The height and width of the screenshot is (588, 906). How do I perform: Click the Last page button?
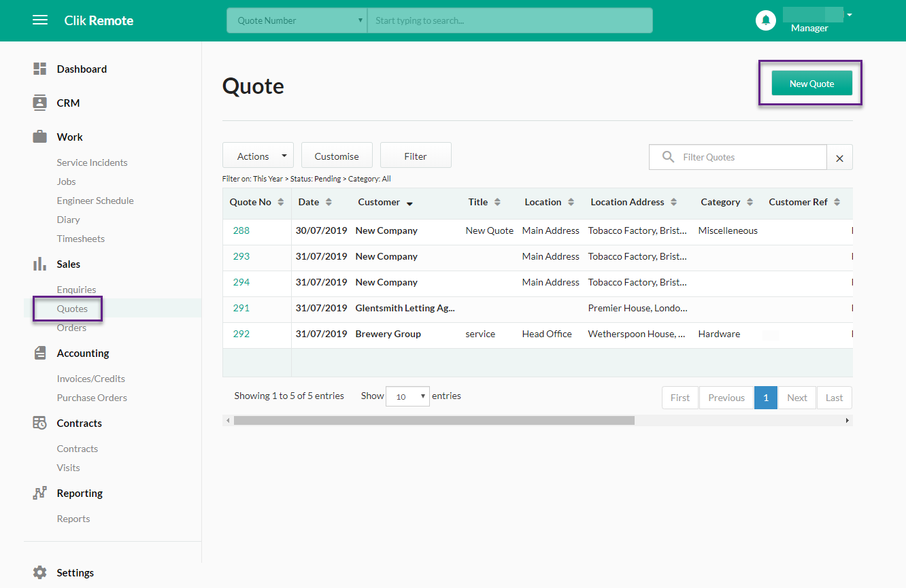tap(835, 398)
